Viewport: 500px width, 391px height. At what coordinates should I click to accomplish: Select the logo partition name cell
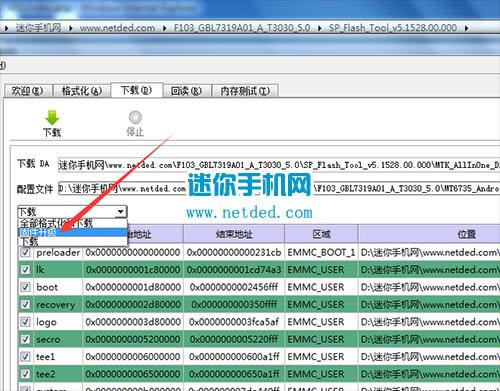(58, 322)
